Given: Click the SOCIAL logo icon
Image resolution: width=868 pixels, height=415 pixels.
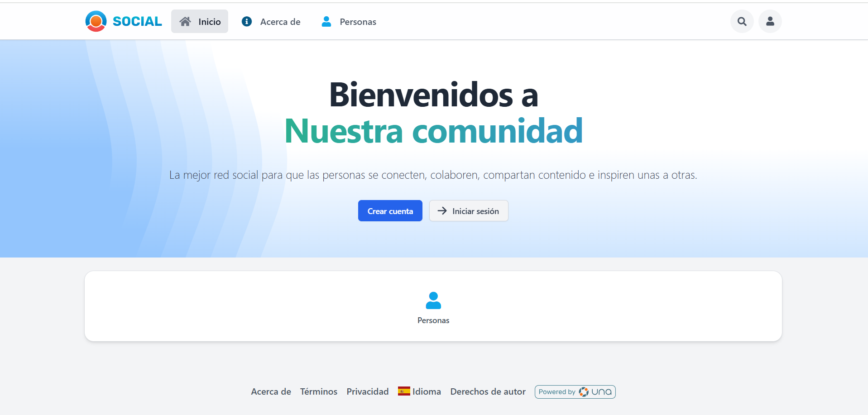Looking at the screenshot, I should 96,21.
